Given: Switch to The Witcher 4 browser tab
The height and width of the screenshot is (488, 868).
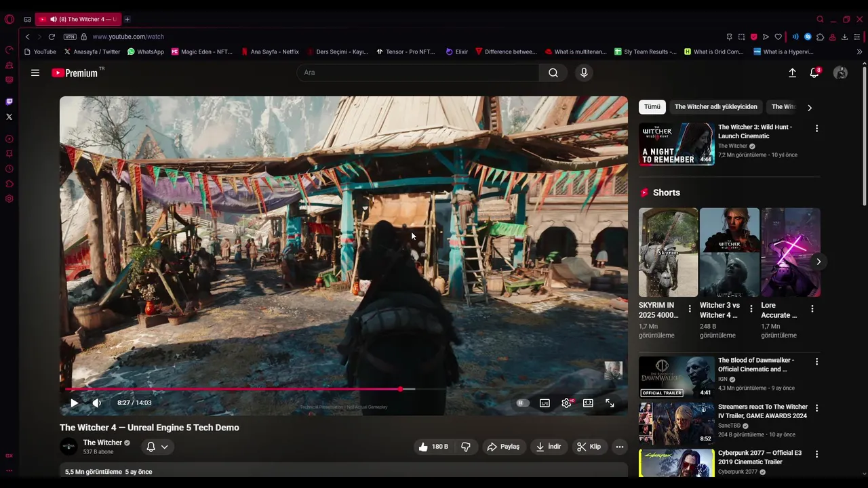Looking at the screenshot, I should click(x=77, y=19).
